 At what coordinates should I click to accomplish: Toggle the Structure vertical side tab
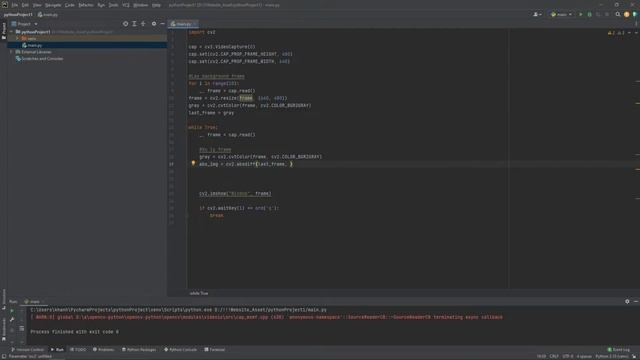point(4,299)
